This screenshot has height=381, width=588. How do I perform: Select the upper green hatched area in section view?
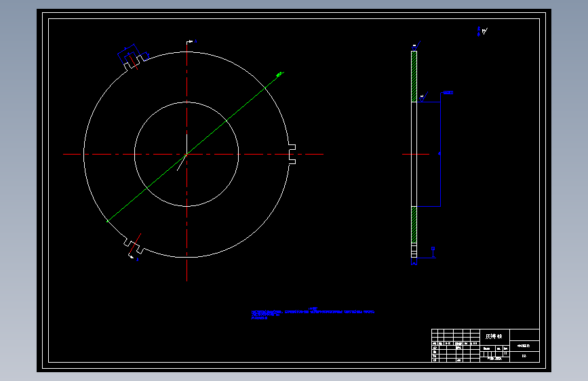pos(414,77)
